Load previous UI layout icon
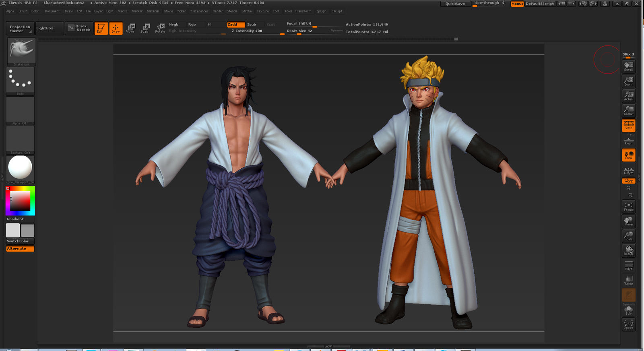 pos(583,4)
